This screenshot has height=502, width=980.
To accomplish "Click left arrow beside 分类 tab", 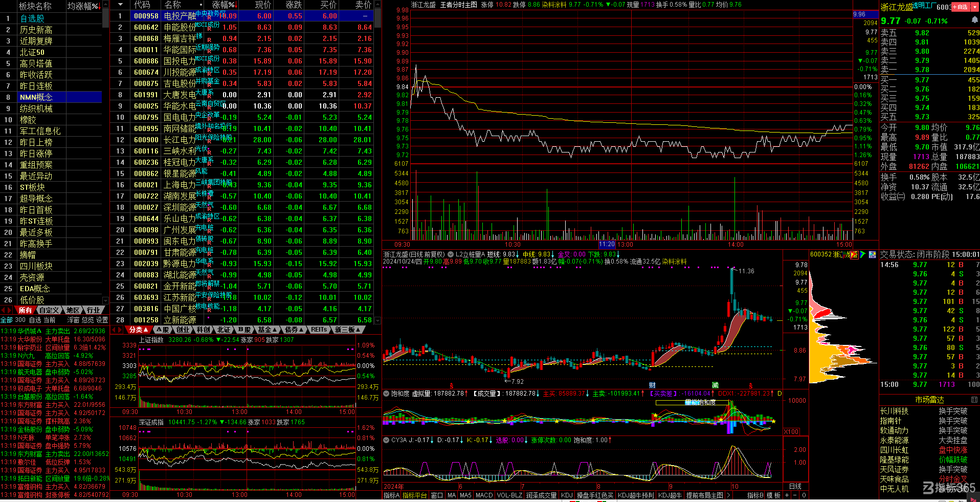I will (x=115, y=330).
